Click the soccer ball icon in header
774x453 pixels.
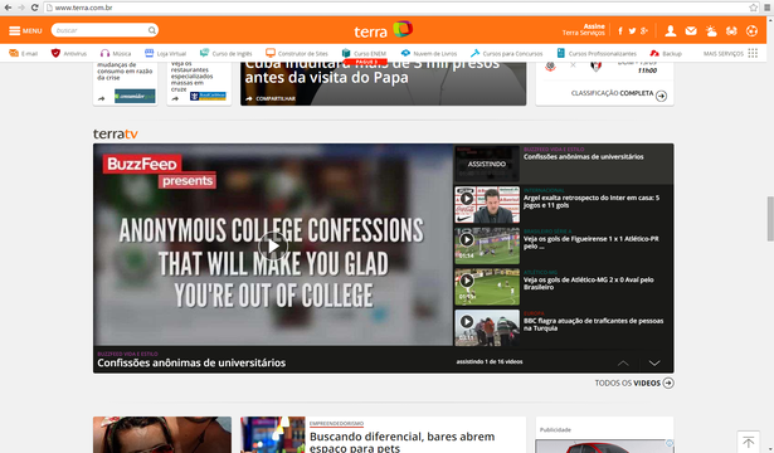[751, 31]
